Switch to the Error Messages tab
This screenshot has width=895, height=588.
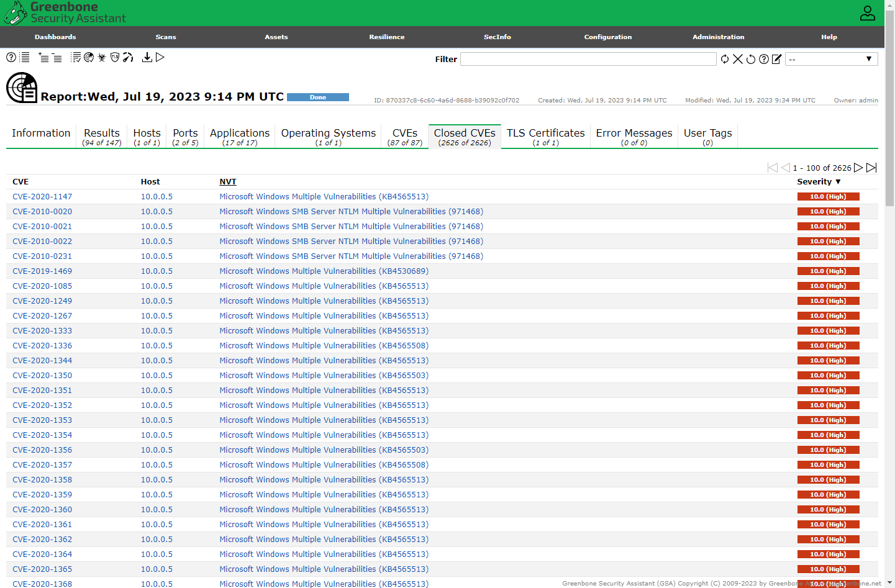[634, 137]
